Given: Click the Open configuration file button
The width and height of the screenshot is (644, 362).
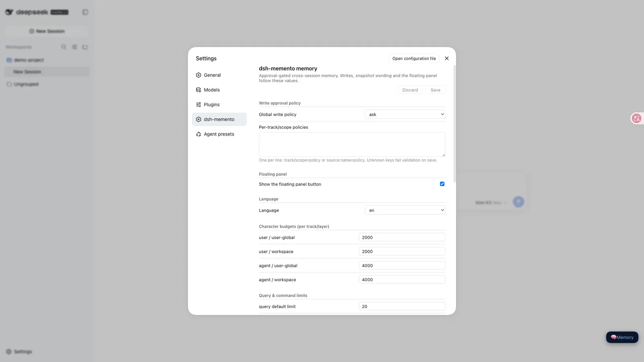Looking at the screenshot, I should 414,59.
